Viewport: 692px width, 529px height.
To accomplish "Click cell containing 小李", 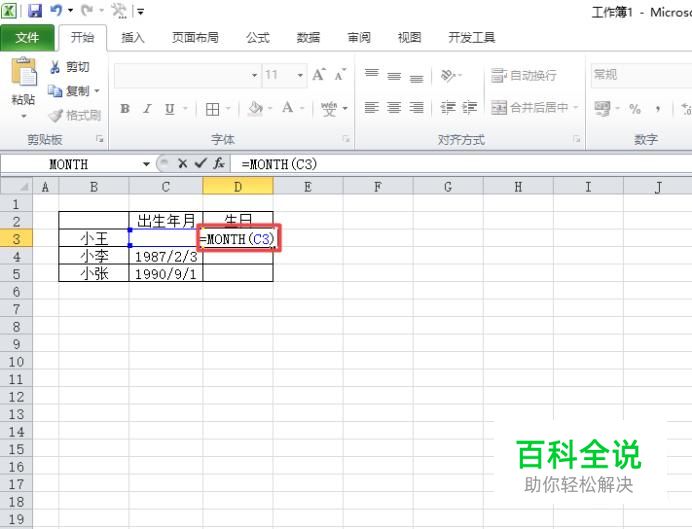I will coord(94,256).
